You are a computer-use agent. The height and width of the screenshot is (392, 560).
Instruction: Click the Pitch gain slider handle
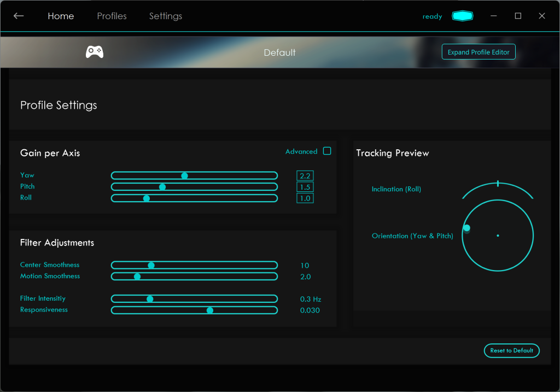(x=162, y=187)
